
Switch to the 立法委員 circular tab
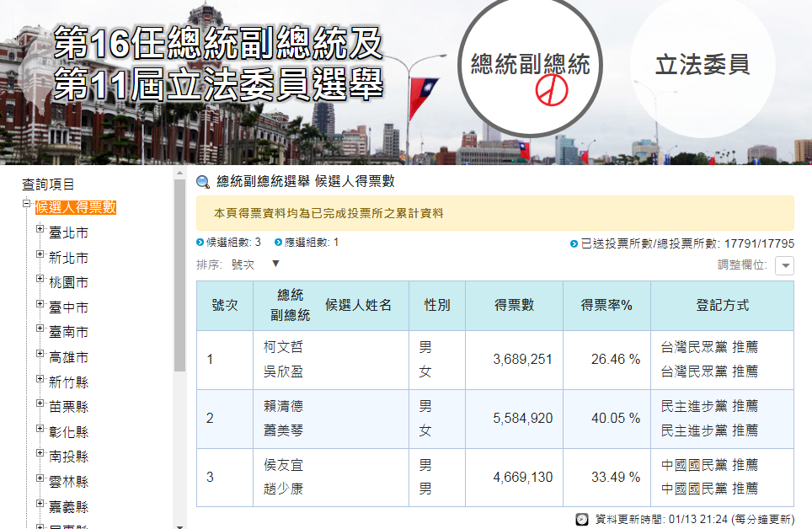[702, 66]
